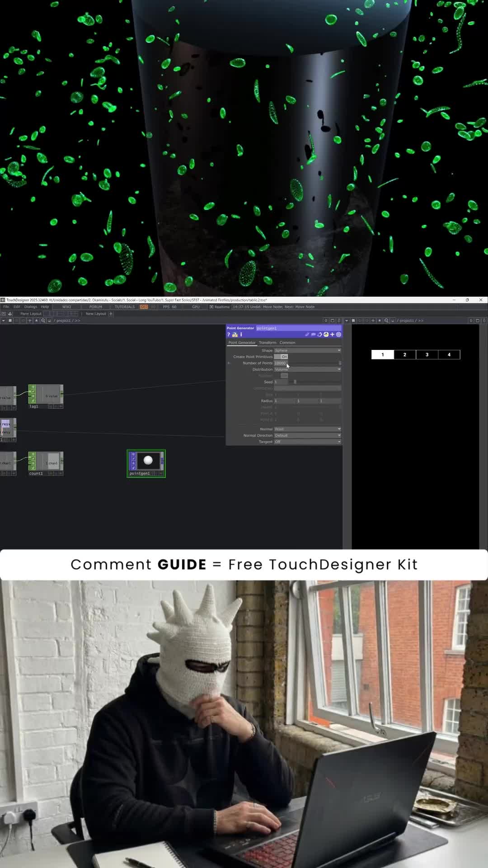
Task: Open the Help menu
Action: (45, 307)
